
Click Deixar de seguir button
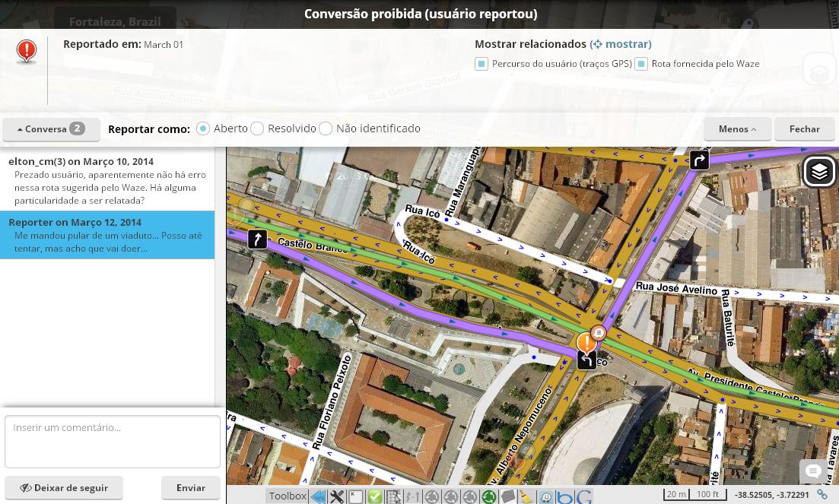pyautogui.click(x=64, y=488)
